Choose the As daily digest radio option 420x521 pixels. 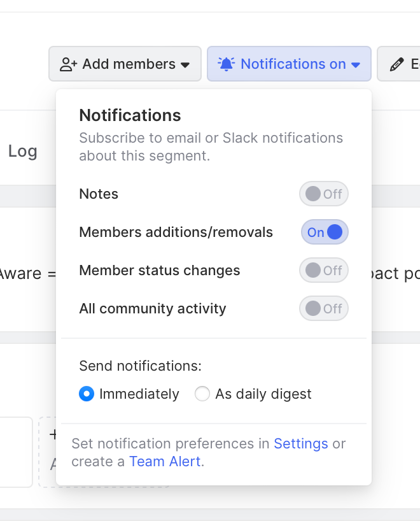(x=202, y=394)
